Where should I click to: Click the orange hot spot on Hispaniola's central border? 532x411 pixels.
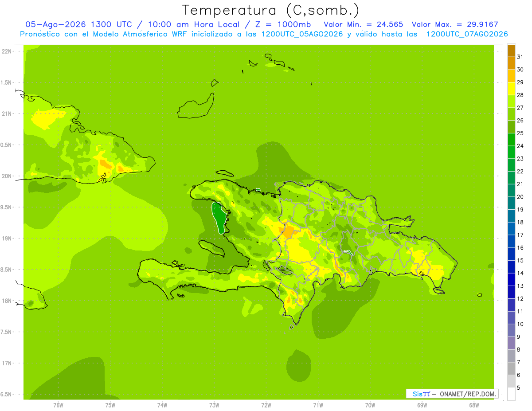[289, 232]
